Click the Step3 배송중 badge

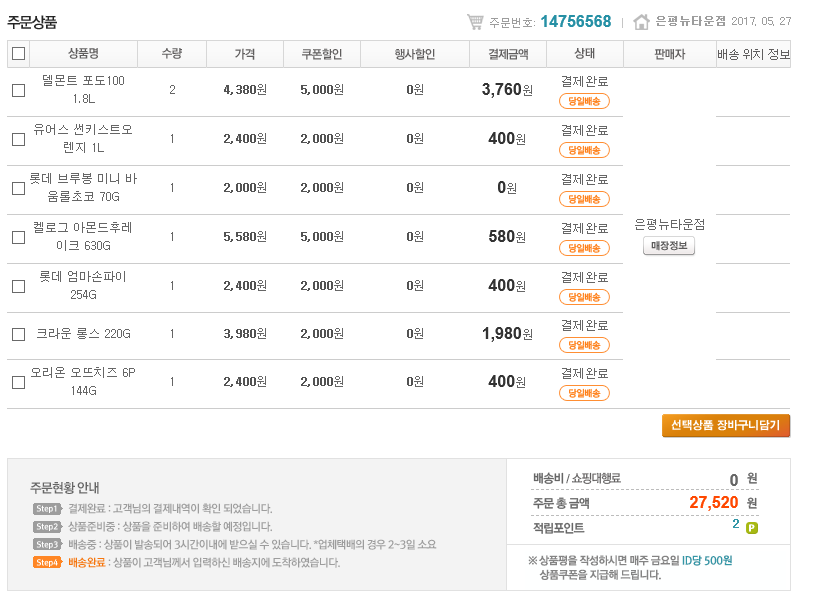[x=47, y=545]
